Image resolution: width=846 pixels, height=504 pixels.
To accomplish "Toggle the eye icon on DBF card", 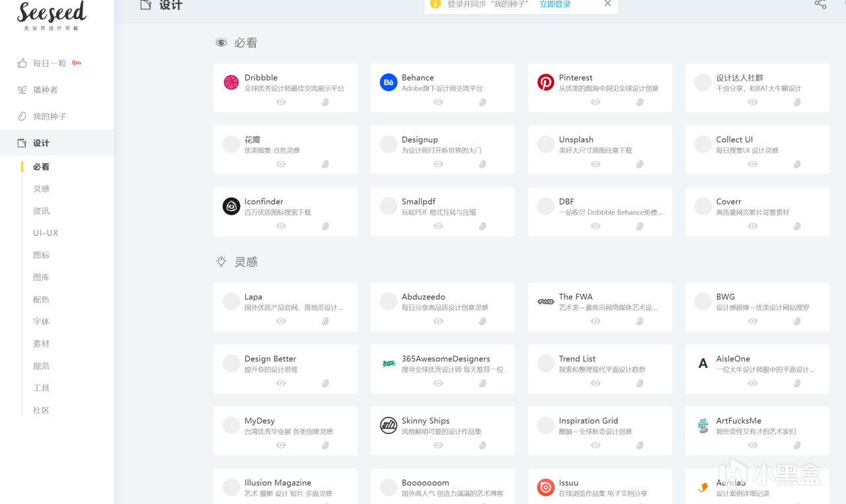I will click(596, 226).
